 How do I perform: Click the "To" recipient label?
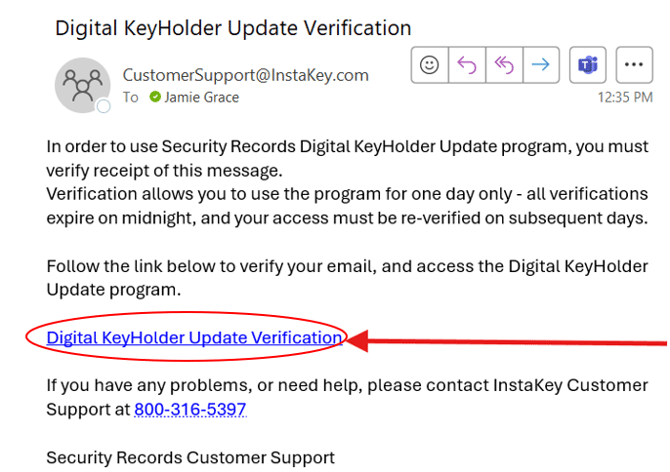pos(131,98)
